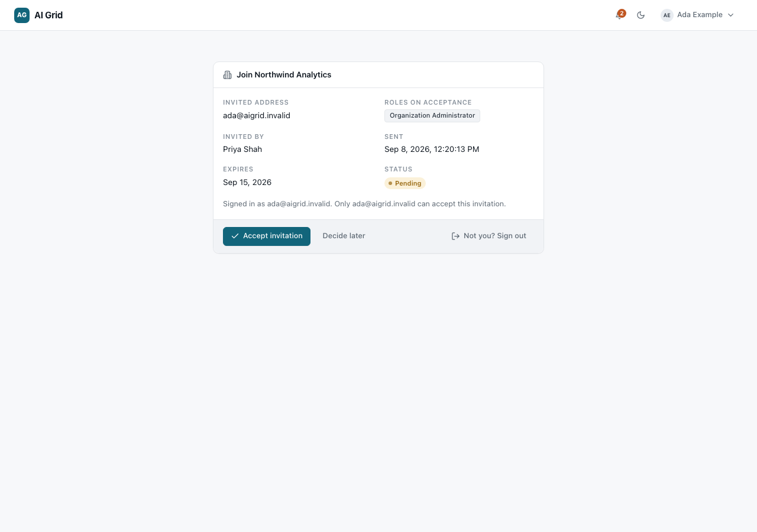
Task: Select invited address ada@aigrid.invalid
Action: pyautogui.click(x=257, y=116)
